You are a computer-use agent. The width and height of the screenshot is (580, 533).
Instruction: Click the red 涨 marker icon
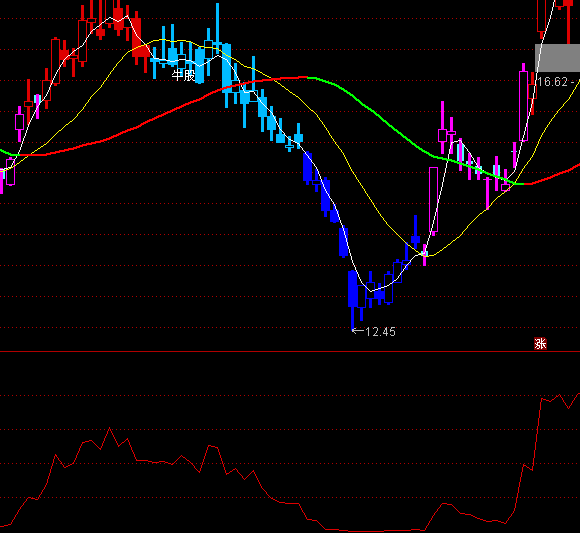pyautogui.click(x=540, y=344)
